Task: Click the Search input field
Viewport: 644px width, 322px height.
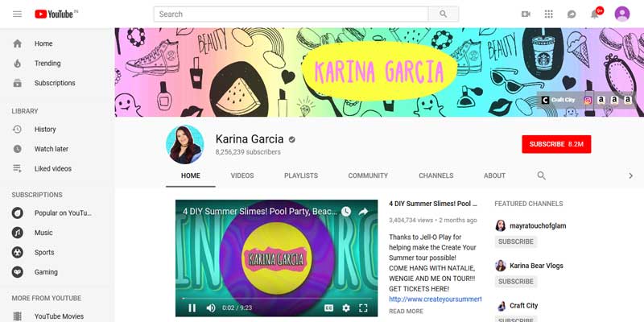Action: (291, 14)
